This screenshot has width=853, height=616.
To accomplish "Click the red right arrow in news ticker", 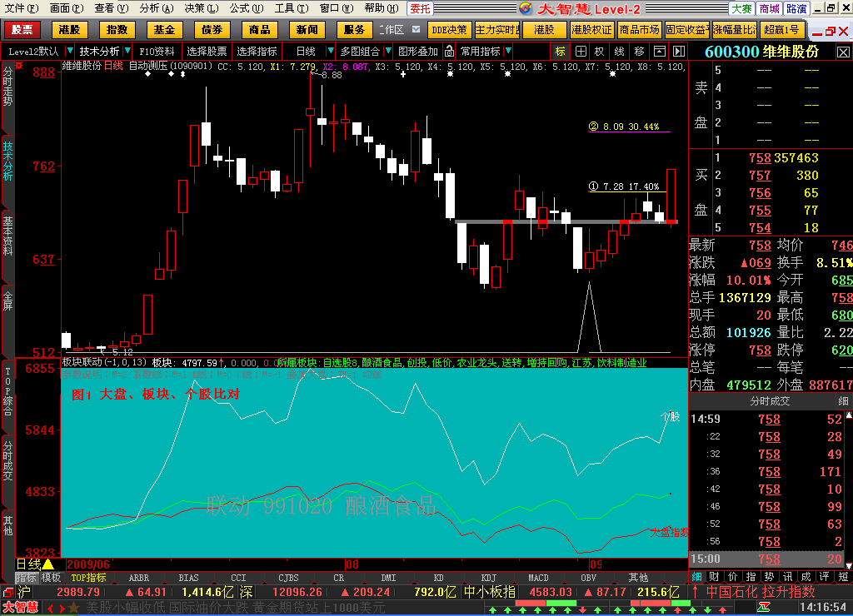I will [x=62, y=609].
